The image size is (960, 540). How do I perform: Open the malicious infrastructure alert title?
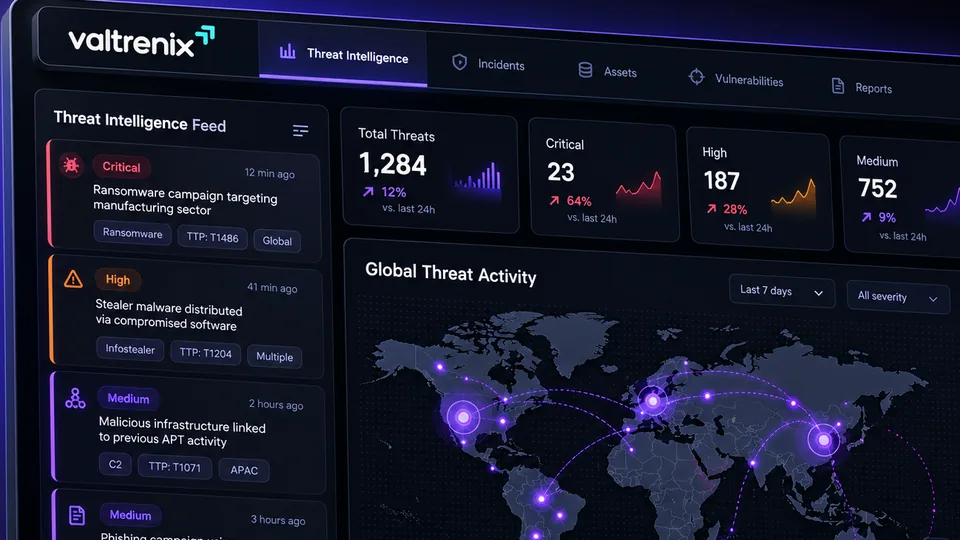pyautogui.click(x=182, y=432)
